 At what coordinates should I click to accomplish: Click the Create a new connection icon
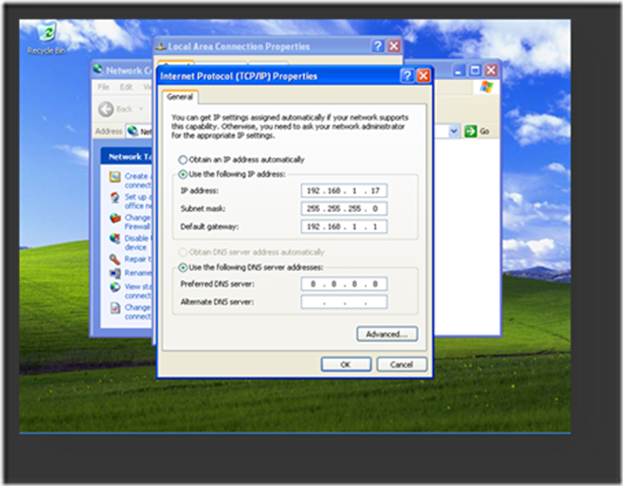click(x=115, y=177)
